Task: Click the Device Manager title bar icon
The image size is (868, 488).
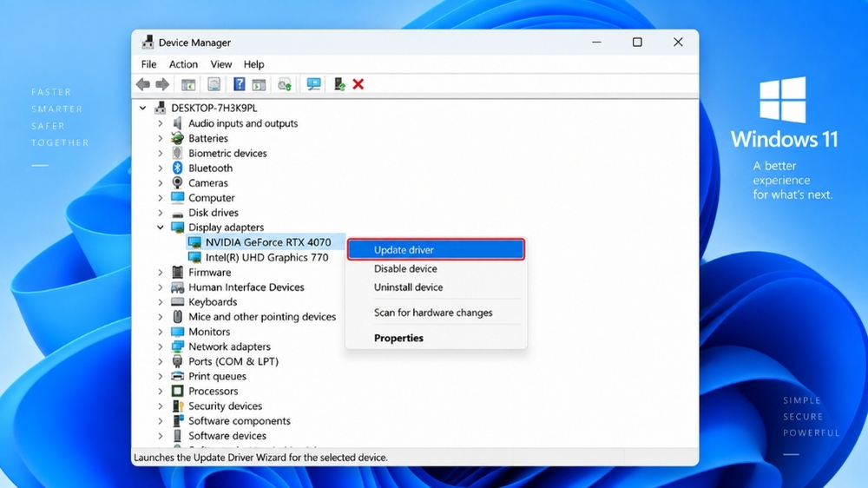Action: coord(148,42)
